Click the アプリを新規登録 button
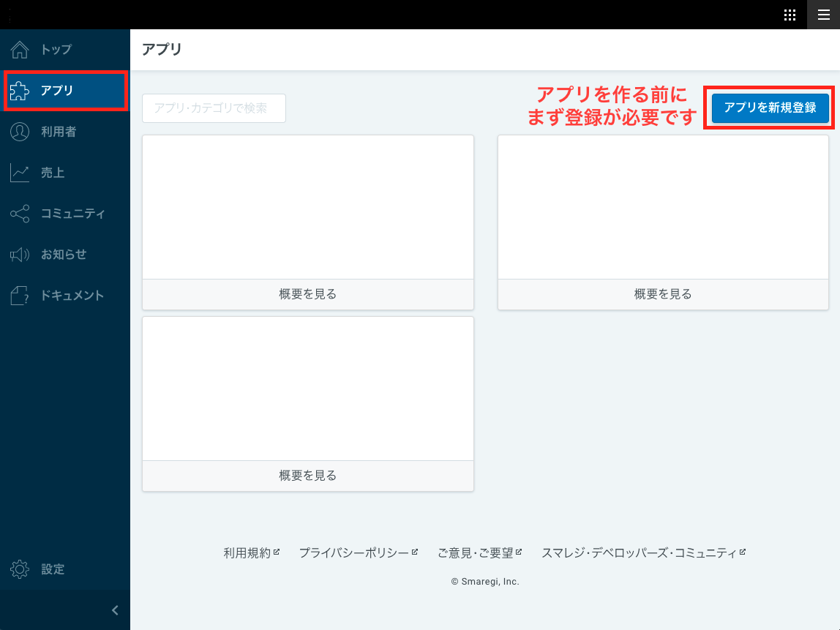This screenshot has height=630, width=840. point(769,108)
